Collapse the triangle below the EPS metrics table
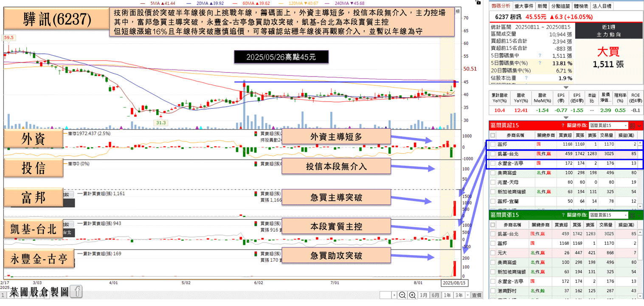The height and width of the screenshot is (306, 644). pos(565,118)
